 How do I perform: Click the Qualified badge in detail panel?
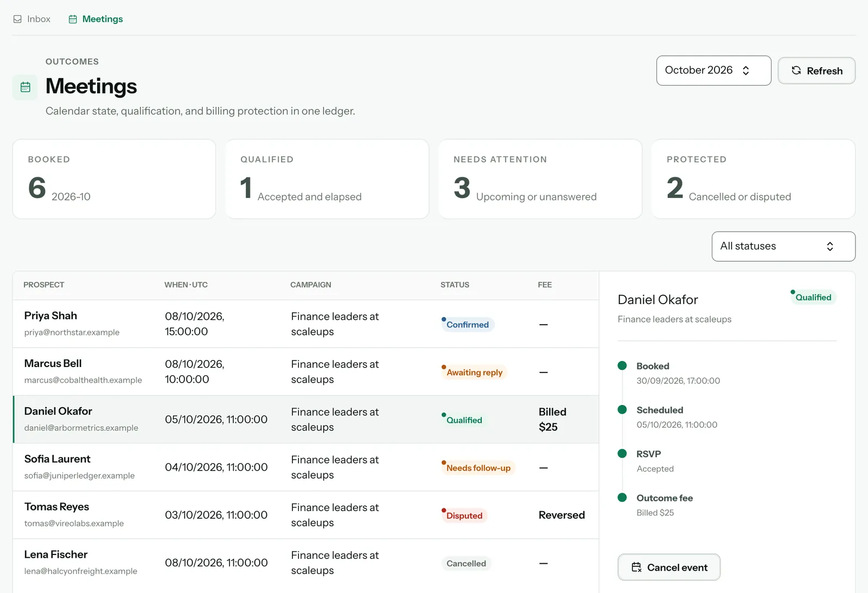[813, 297]
